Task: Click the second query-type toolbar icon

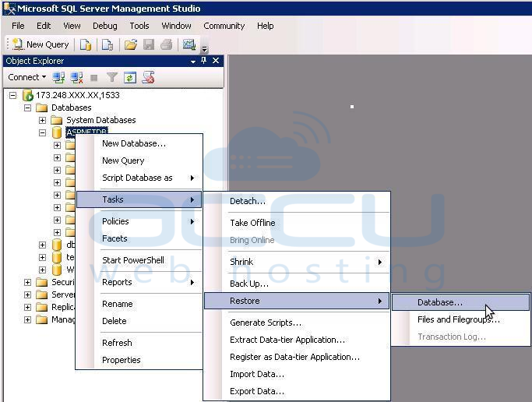Action: (x=107, y=44)
